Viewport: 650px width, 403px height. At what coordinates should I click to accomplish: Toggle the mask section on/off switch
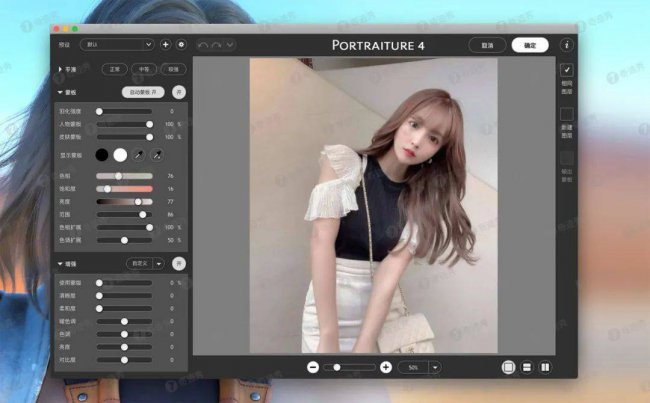click(x=179, y=92)
